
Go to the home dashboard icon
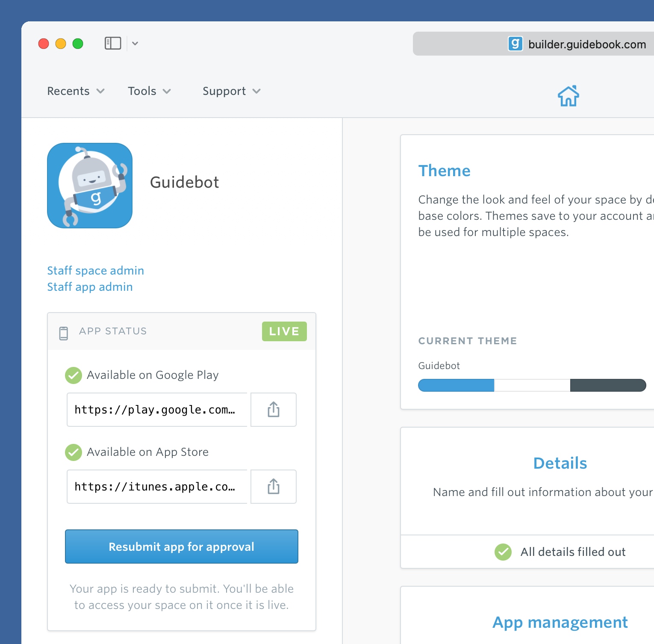click(568, 96)
